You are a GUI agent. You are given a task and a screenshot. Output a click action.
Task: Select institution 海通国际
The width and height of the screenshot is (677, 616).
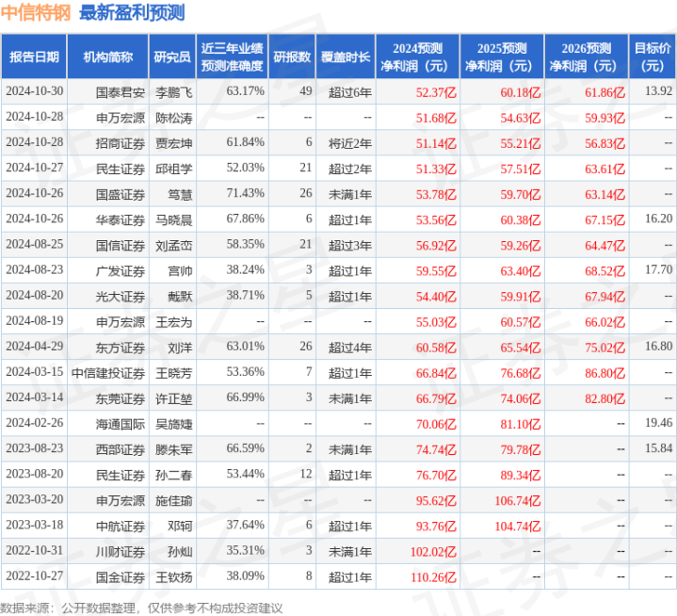click(120, 424)
